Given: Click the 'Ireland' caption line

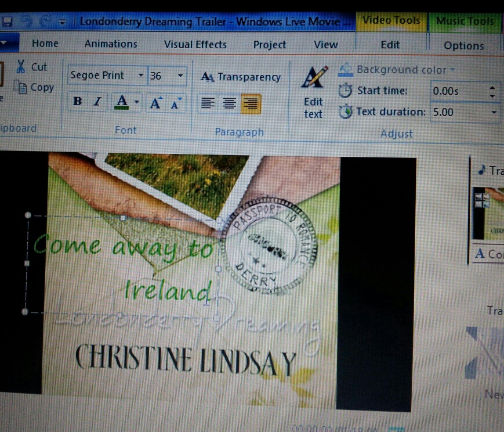Looking at the screenshot, I should (x=168, y=290).
